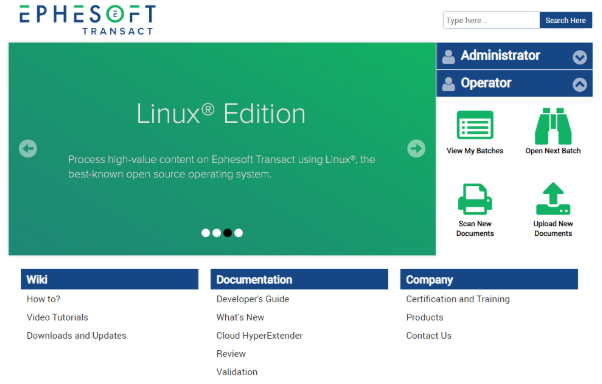Expand the Administrator panel chevron

pyautogui.click(x=580, y=57)
